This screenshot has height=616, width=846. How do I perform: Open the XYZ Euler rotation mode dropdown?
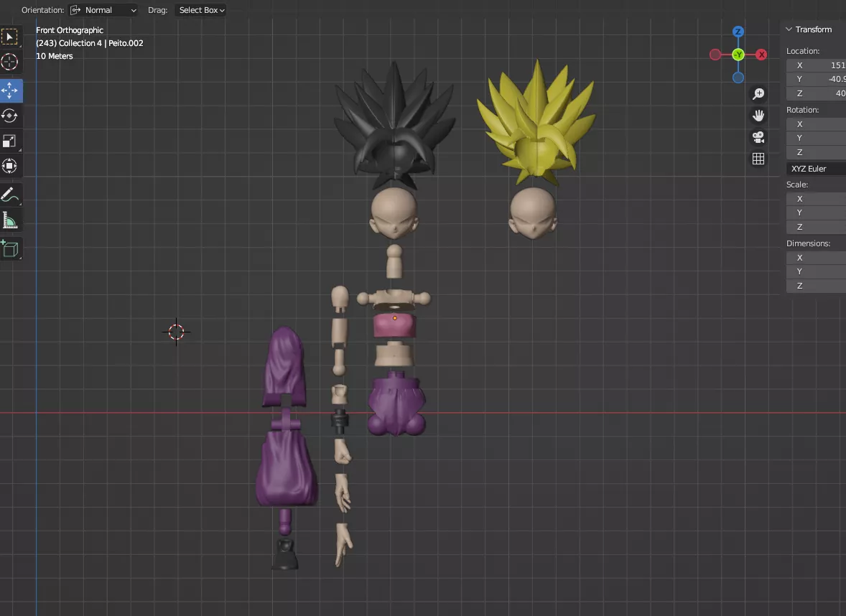[x=816, y=169]
